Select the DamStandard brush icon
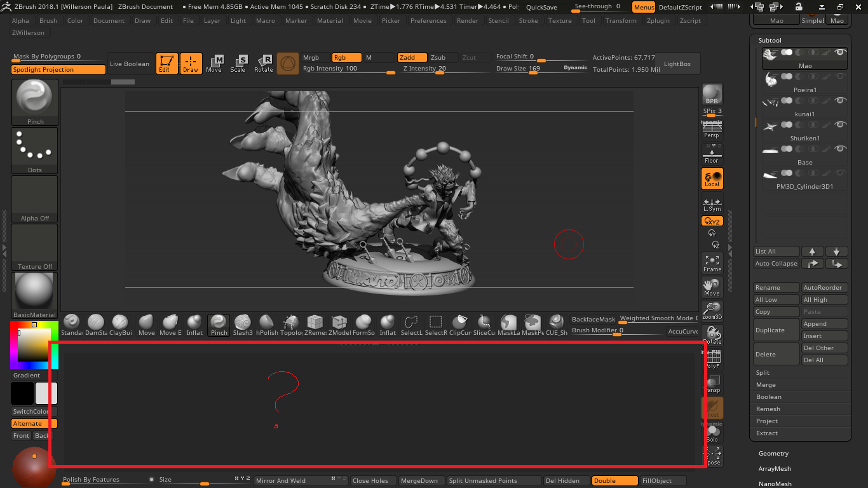This screenshot has height=488, width=868. [96, 325]
